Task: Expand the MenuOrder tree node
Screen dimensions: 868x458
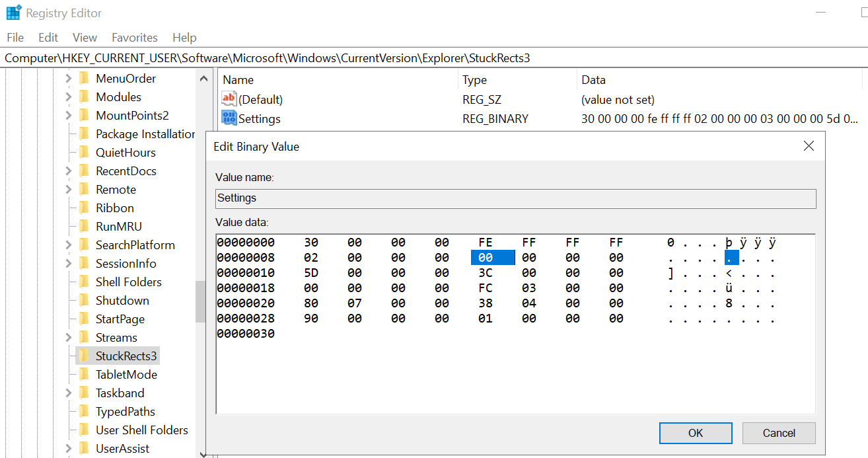Action: tap(69, 78)
